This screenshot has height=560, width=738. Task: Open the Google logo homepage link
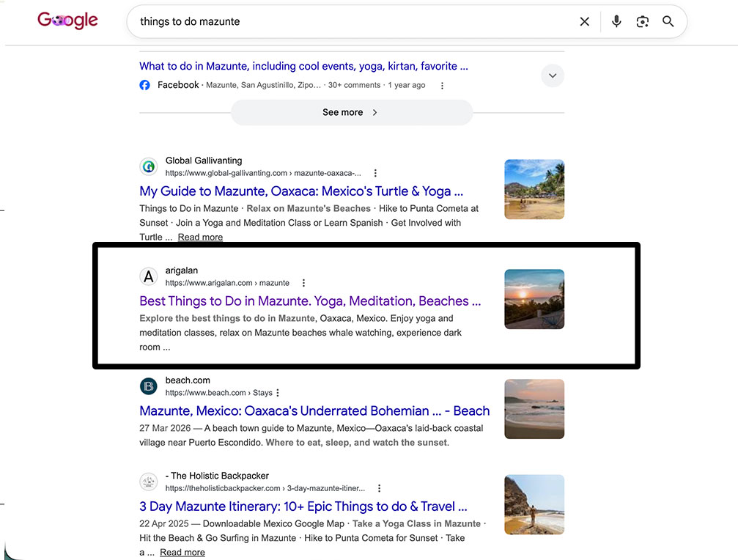(x=67, y=21)
